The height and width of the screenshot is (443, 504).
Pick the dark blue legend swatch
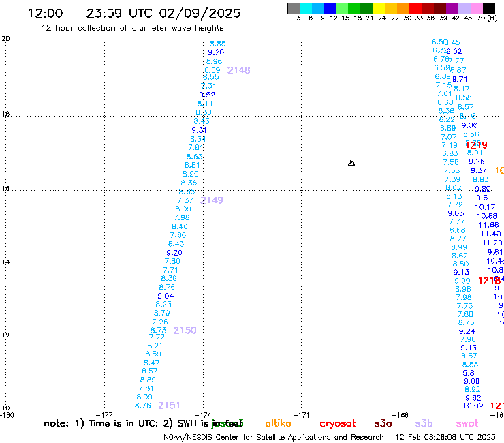click(x=330, y=8)
